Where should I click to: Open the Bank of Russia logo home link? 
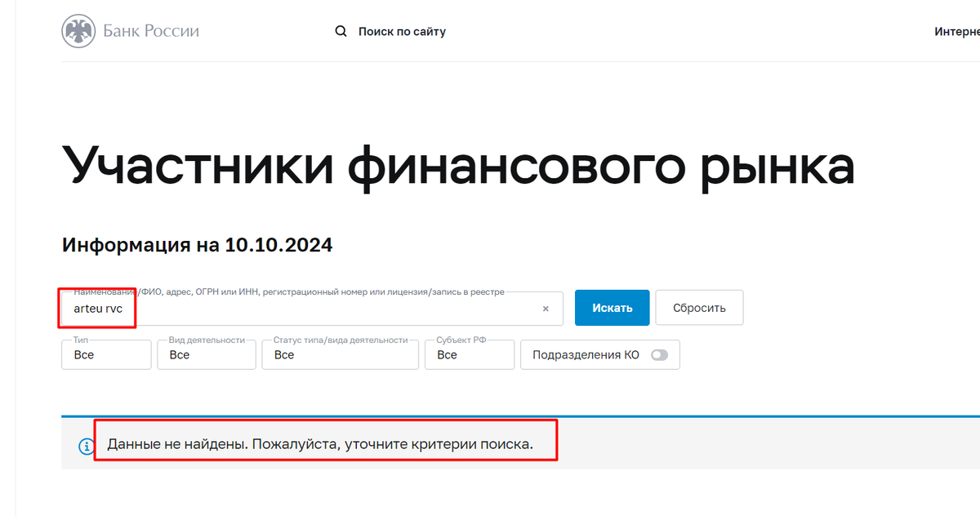click(131, 32)
